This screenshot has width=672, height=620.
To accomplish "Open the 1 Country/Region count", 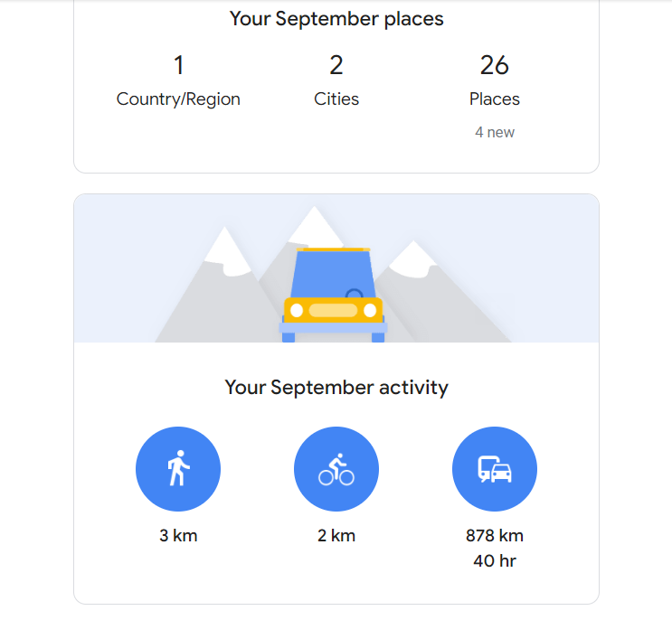I will (x=178, y=65).
